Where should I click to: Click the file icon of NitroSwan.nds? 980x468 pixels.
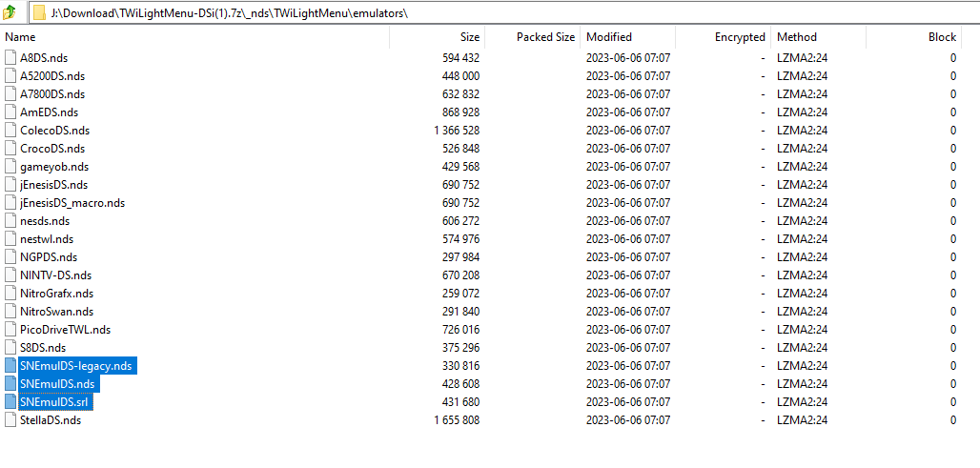10,312
